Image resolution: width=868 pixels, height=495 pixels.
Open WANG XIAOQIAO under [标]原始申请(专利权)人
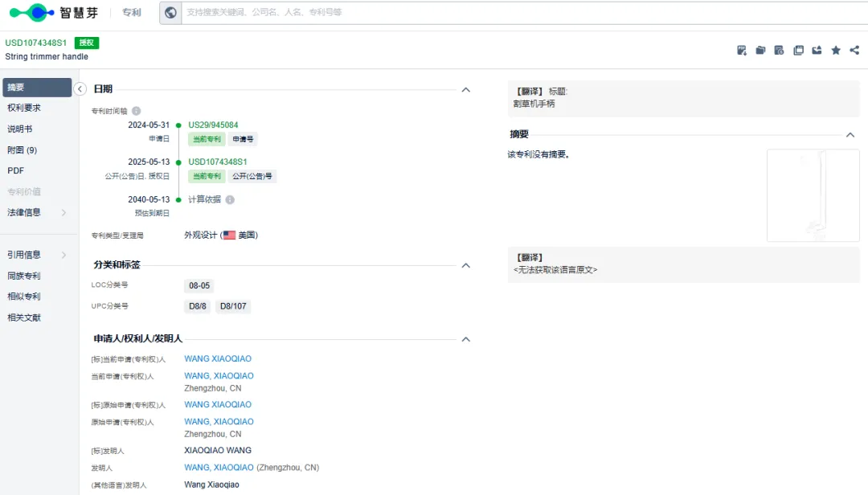[218, 405]
